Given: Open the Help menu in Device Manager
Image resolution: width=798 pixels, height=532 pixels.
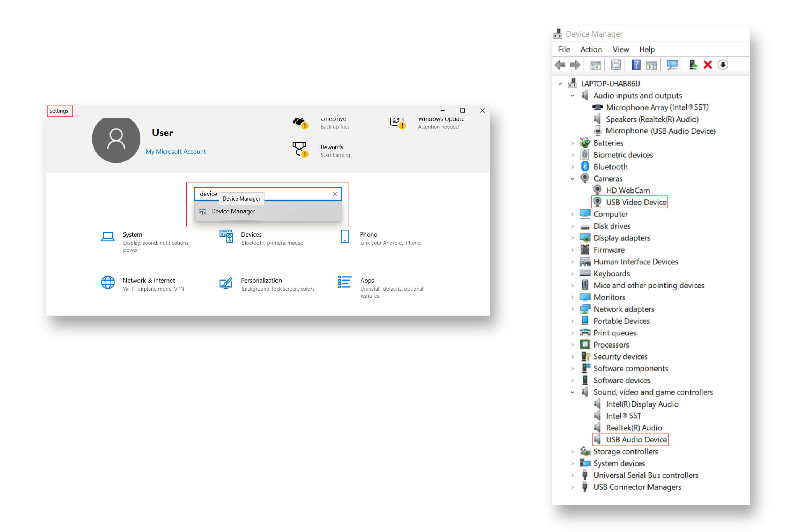Looking at the screenshot, I should tap(647, 49).
